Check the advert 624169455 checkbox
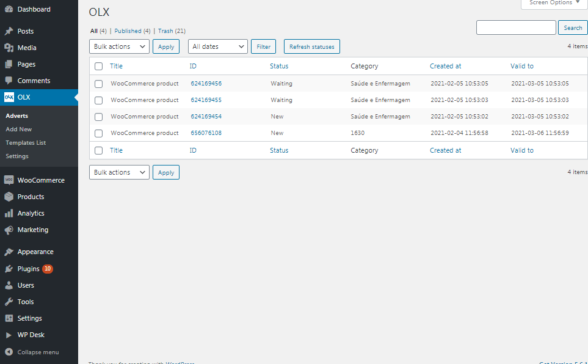This screenshot has width=588, height=364. click(x=99, y=100)
